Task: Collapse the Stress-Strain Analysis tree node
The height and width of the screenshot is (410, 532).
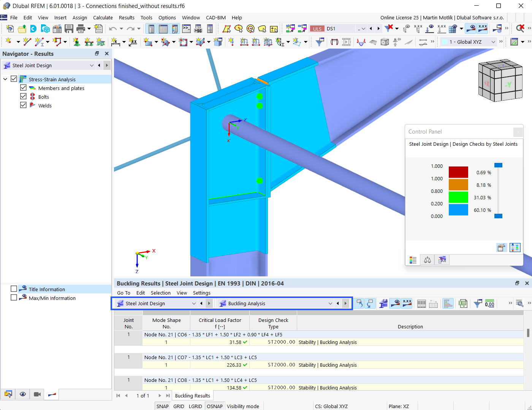Action: click(5, 79)
